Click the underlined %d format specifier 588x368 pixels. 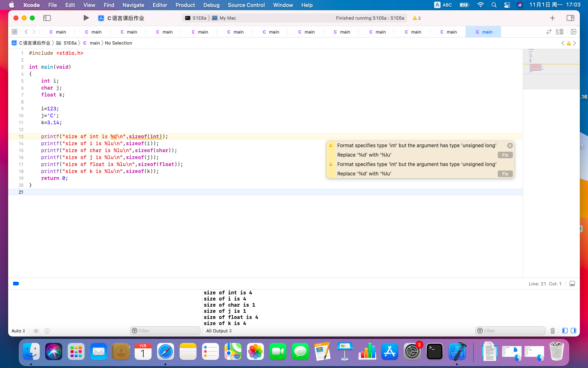[x=113, y=137]
